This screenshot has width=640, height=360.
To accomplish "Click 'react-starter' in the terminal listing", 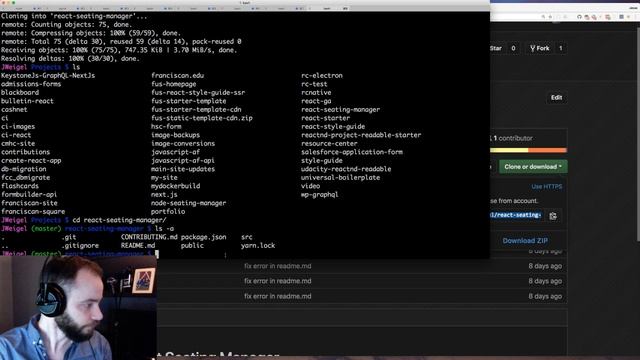I will click(x=325, y=118).
